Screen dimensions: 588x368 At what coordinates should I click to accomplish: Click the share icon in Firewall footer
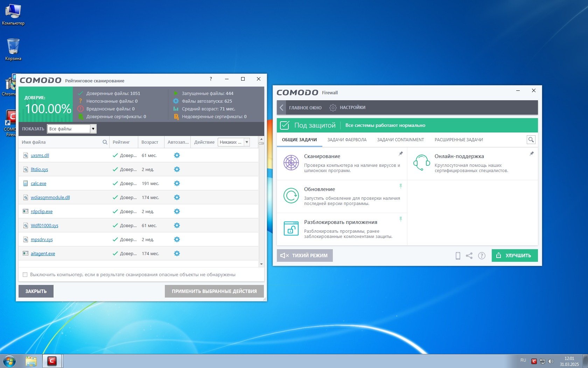pyautogui.click(x=469, y=256)
